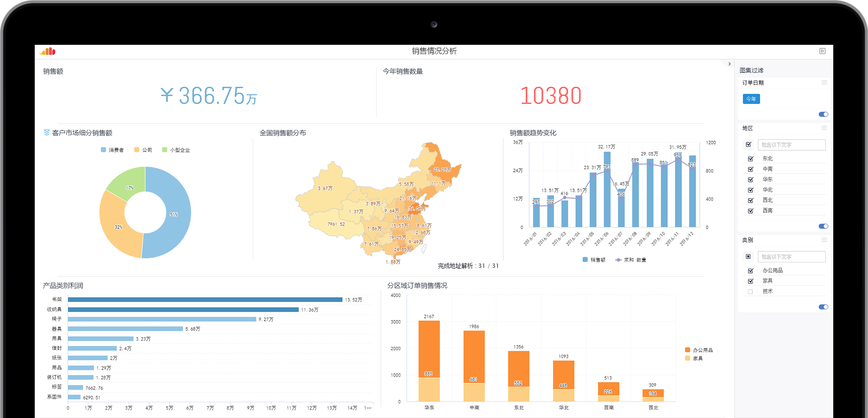Toggle the switch under 类别 filter
Screen dimensions: 868x418
pos(823,307)
